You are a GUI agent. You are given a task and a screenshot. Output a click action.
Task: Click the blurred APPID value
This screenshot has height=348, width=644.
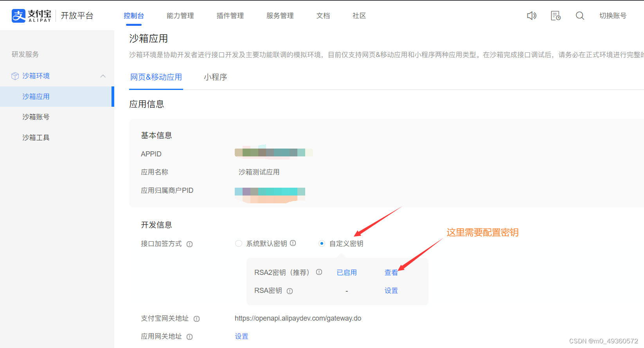273,152
